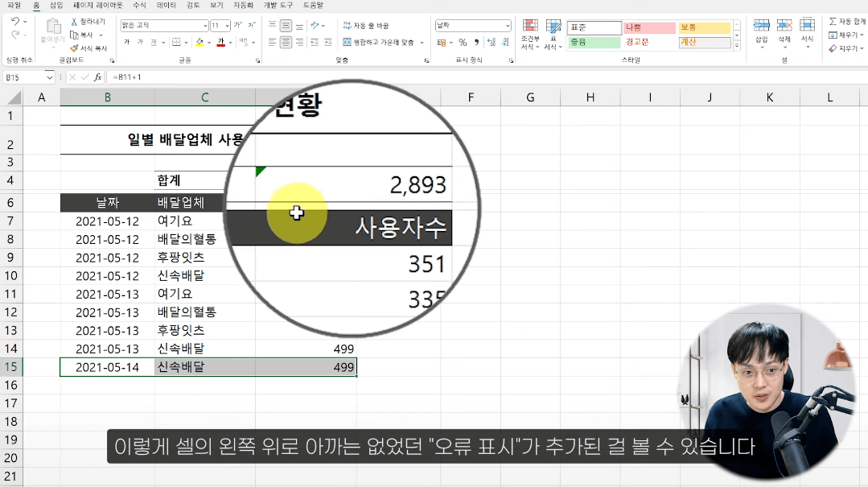This screenshot has width=868, height=487.
Task: Apply the 보통 cell style
Action: [705, 27]
